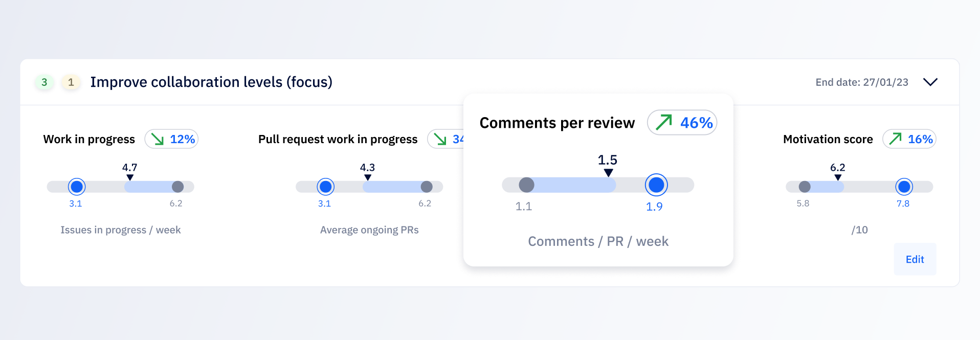Select the Improve collaboration levels heading
Image resolution: width=980 pixels, height=340 pixels.
click(x=211, y=82)
